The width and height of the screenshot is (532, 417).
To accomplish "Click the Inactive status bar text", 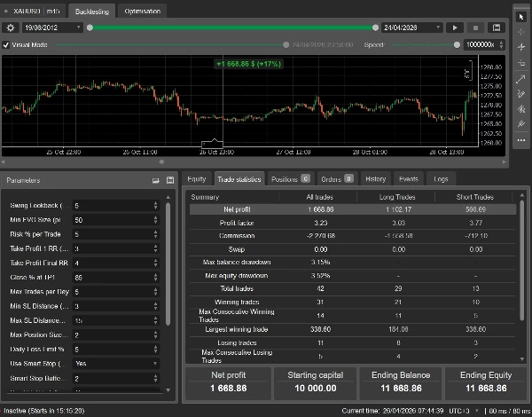I will point(44,411).
